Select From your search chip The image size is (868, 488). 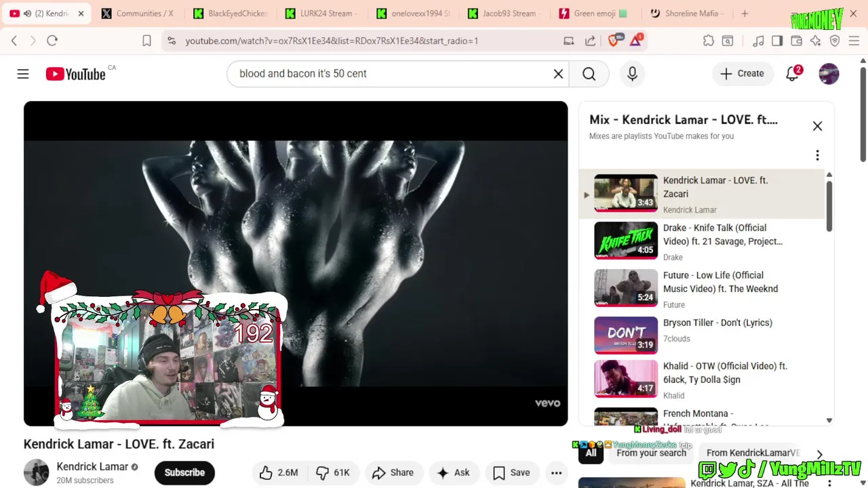651,453
